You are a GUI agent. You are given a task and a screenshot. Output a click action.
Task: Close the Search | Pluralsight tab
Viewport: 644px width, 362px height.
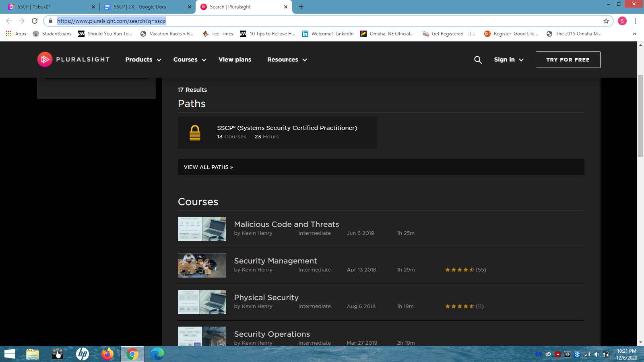pos(286,7)
